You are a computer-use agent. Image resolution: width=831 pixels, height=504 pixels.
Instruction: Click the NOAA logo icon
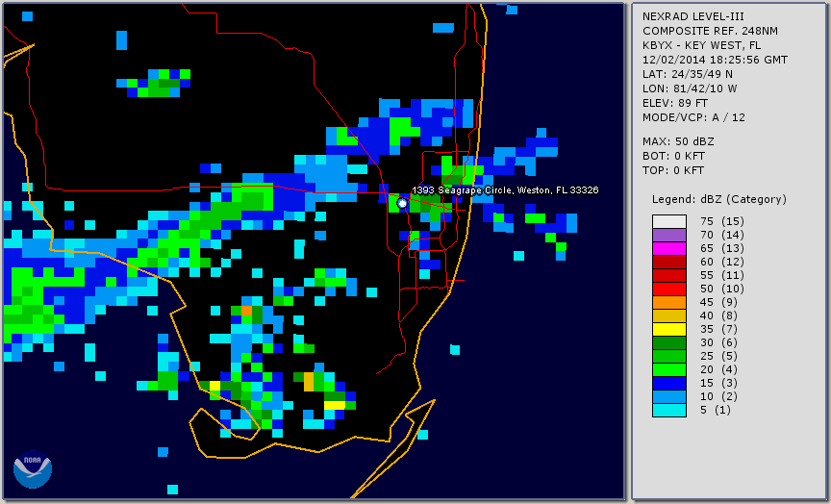(33, 469)
